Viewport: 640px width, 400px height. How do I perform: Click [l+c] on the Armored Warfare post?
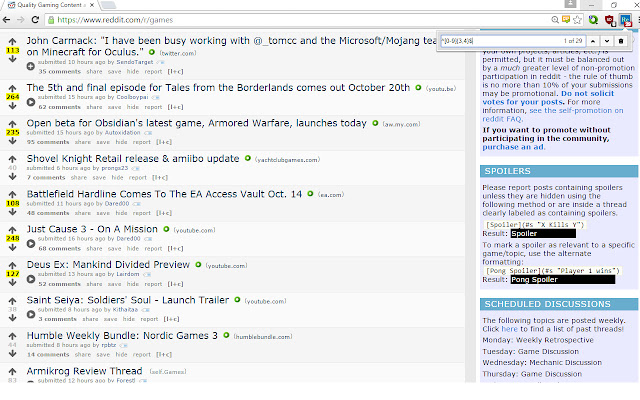[164, 142]
